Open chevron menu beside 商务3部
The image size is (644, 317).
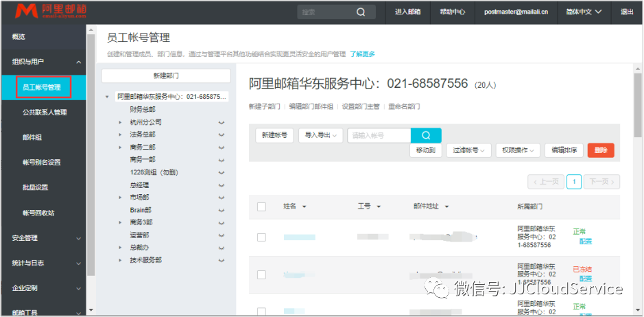click(222, 222)
